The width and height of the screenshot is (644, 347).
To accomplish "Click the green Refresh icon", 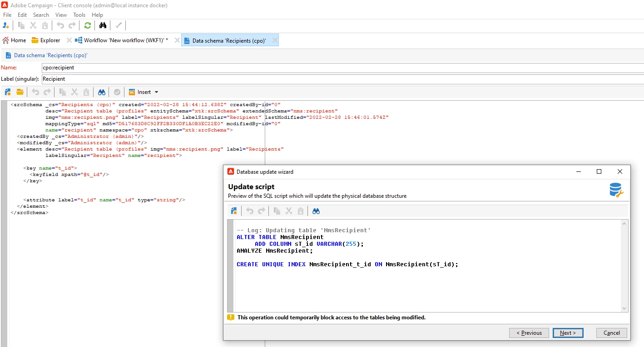I will click(88, 25).
